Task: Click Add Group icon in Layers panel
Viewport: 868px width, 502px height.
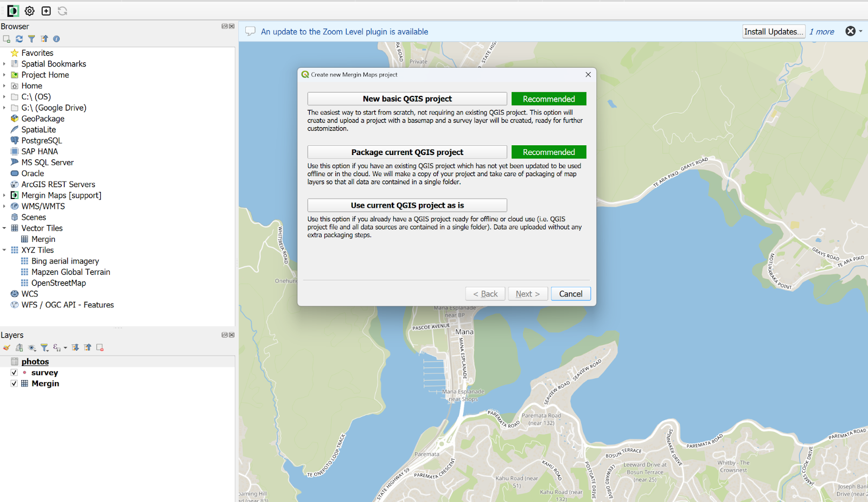Action: point(20,347)
